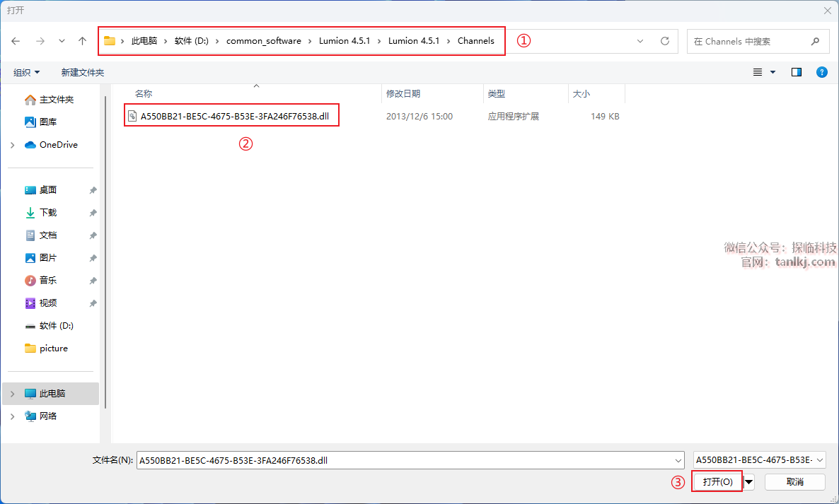Click the pin icon beside 下载
839x504 pixels.
click(x=93, y=213)
